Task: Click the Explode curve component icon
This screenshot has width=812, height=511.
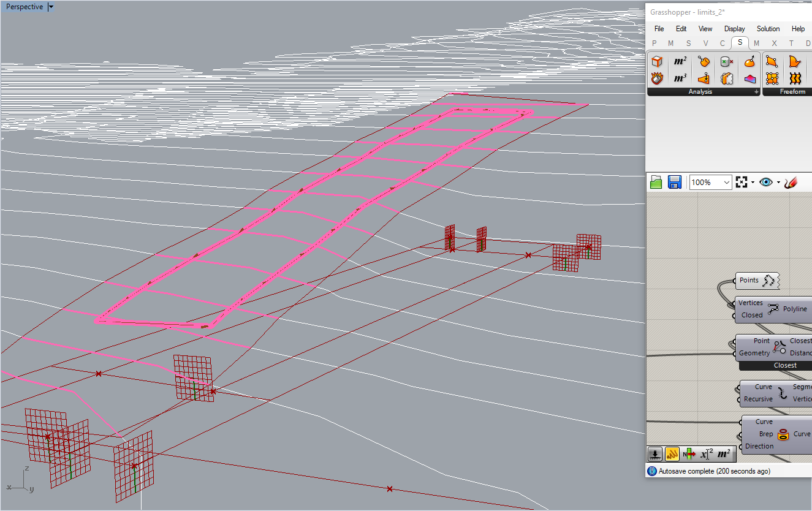Action: [783, 393]
